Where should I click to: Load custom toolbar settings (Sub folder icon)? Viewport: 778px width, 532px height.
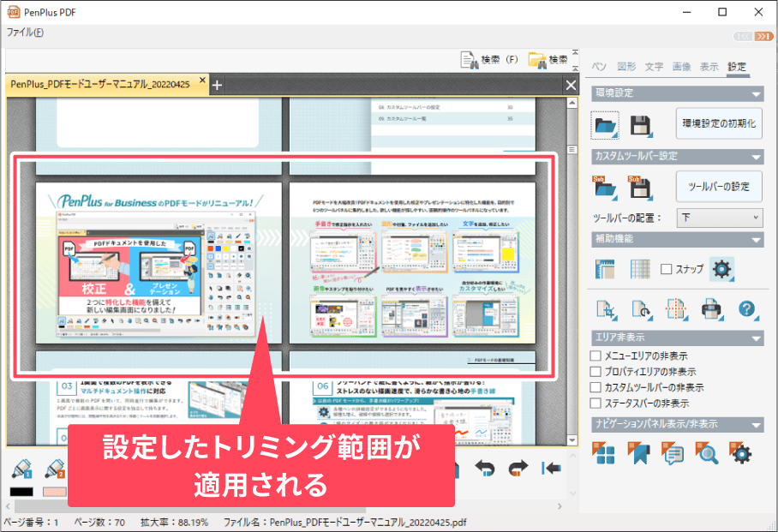[605, 188]
